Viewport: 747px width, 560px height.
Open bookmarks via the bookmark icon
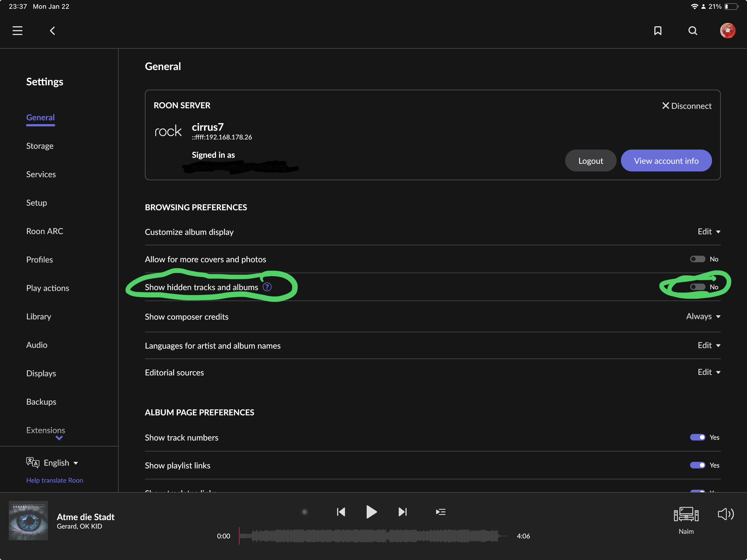tap(658, 30)
